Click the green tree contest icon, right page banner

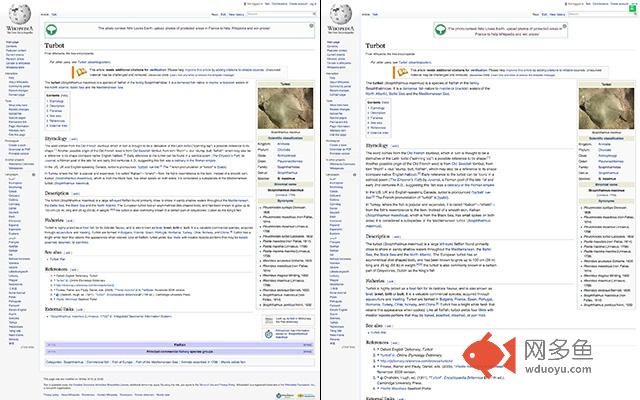[440, 30]
